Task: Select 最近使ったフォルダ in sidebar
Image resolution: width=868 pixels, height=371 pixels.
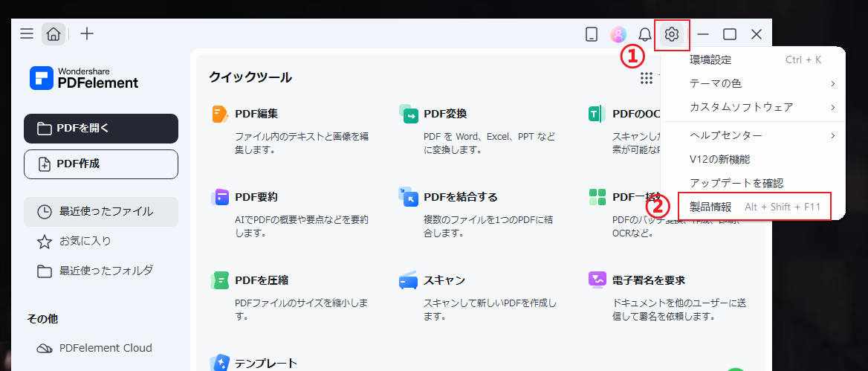Action: [101, 271]
